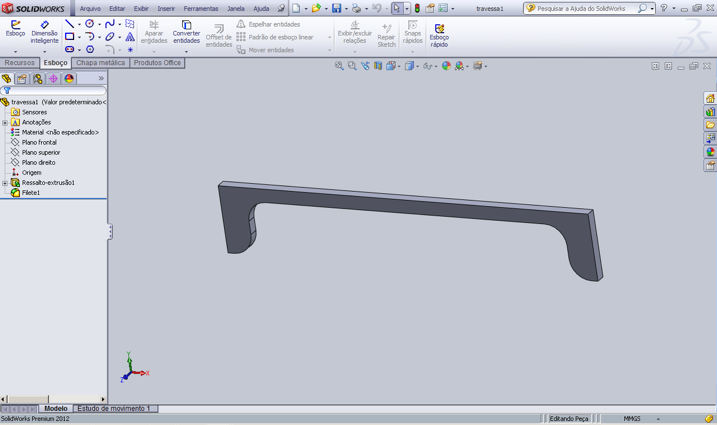Screen dimensions: 717x425
Task: Expand the Anotações tree node
Action: 5,122
